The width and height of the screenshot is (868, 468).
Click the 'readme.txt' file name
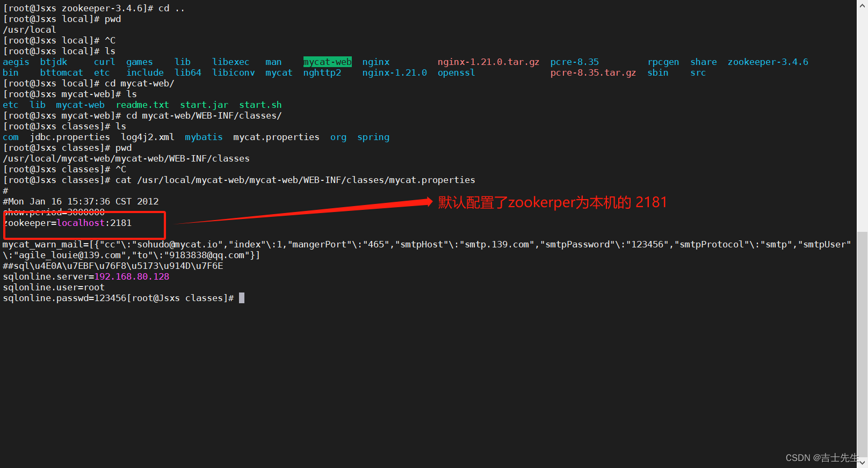pyautogui.click(x=142, y=105)
